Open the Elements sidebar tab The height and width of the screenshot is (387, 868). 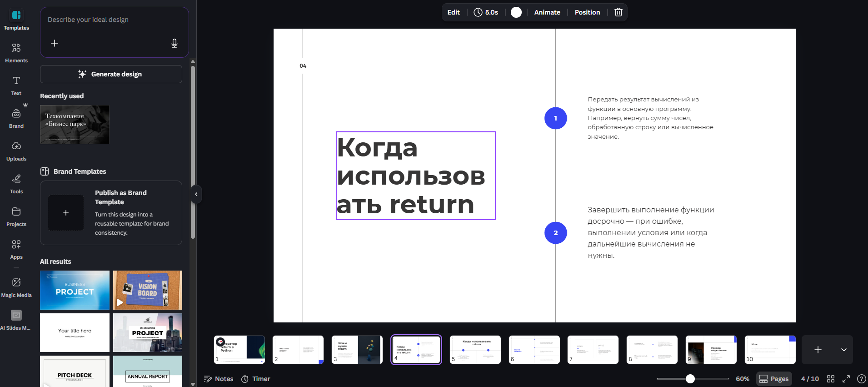(x=16, y=53)
